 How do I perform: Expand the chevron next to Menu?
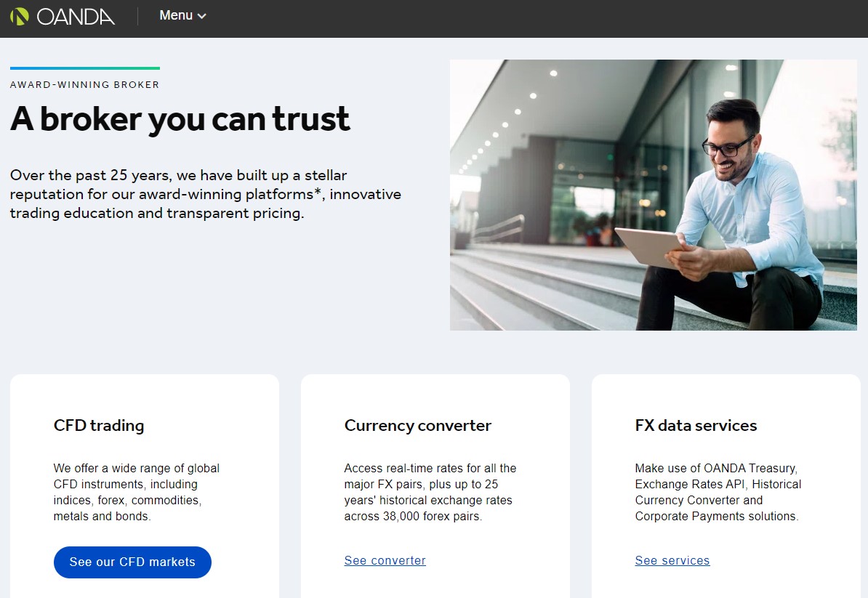point(202,16)
